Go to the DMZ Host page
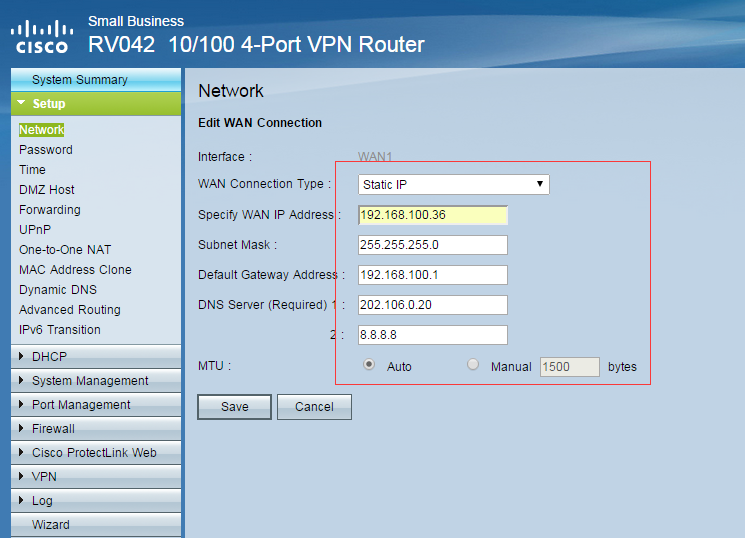This screenshot has height=538, width=745. [47, 189]
